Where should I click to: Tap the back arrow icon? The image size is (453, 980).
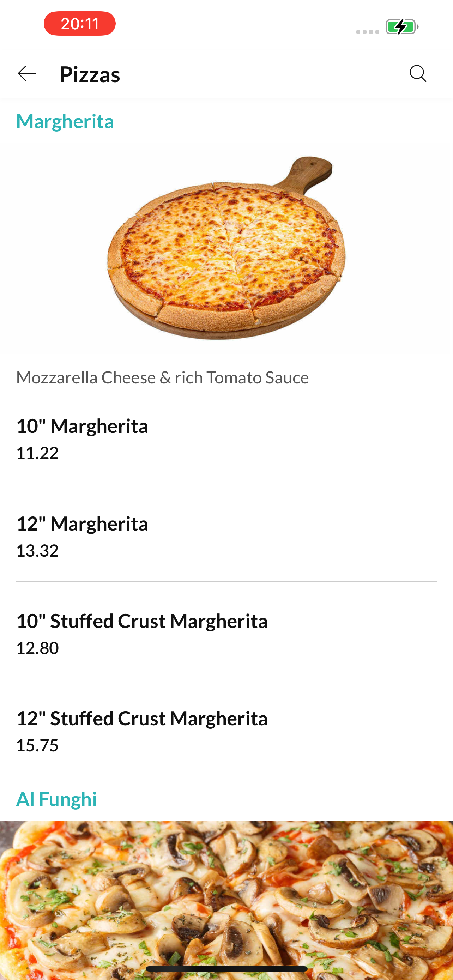coord(26,73)
